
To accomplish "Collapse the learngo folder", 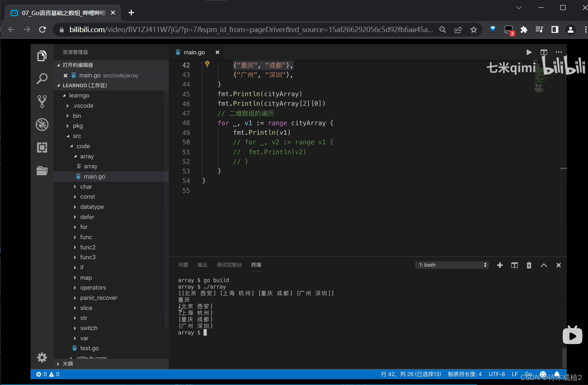I will (64, 96).
